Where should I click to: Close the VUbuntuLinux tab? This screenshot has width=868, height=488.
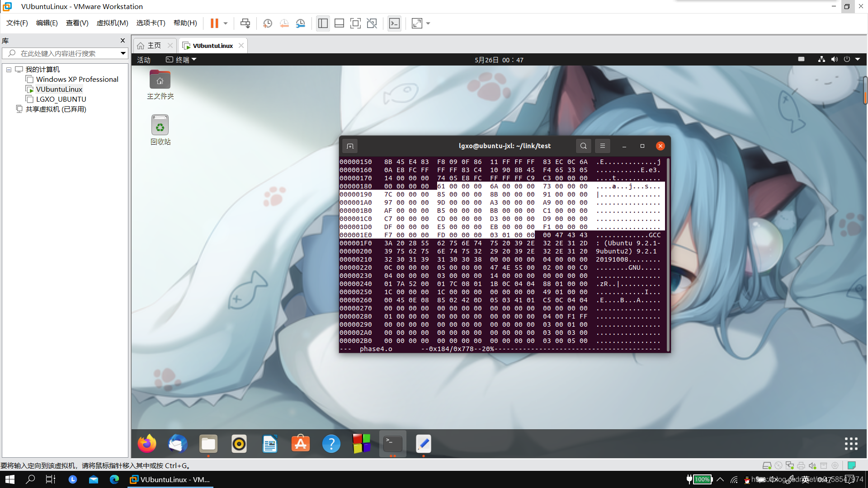[x=241, y=46]
